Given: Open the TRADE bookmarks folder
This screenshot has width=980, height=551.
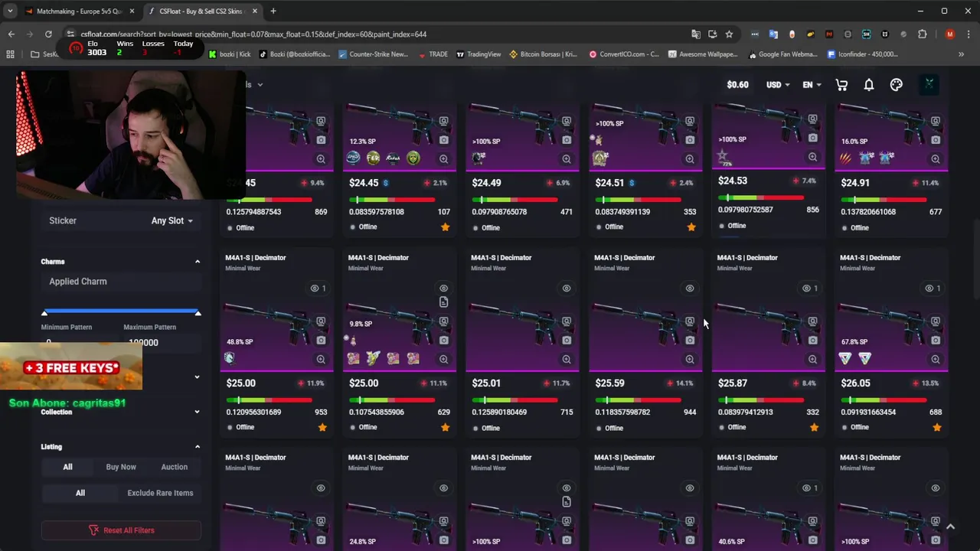Looking at the screenshot, I should (433, 54).
